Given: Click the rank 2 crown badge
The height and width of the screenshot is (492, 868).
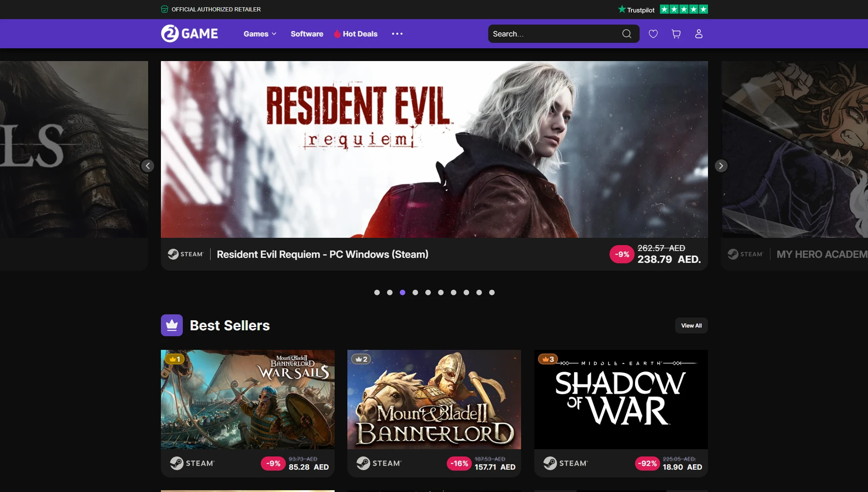Looking at the screenshot, I should click(361, 359).
